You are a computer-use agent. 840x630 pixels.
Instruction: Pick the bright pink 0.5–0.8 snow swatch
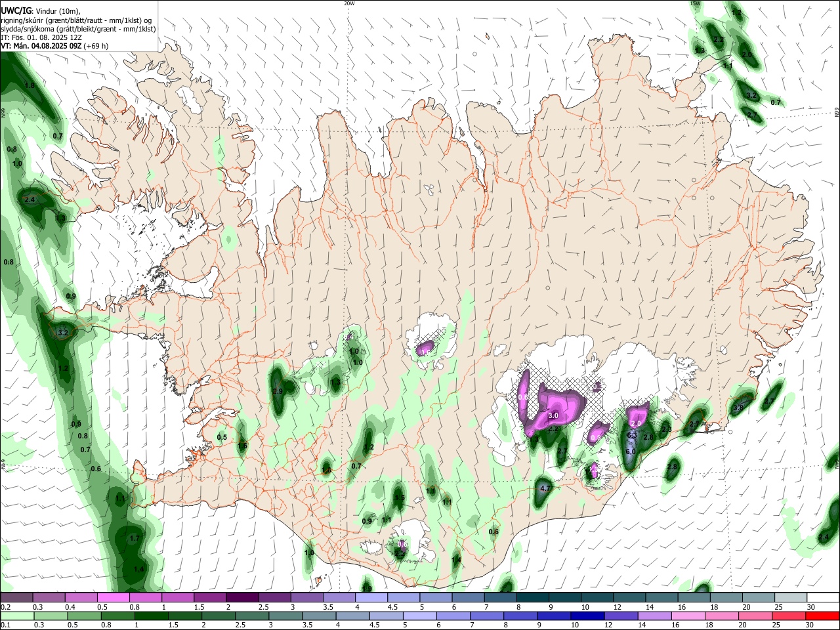tap(113, 598)
